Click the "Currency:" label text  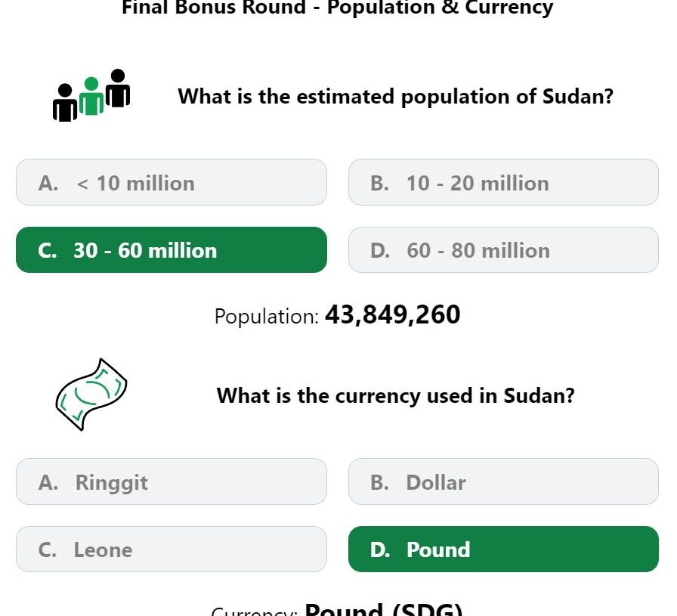coord(255,611)
